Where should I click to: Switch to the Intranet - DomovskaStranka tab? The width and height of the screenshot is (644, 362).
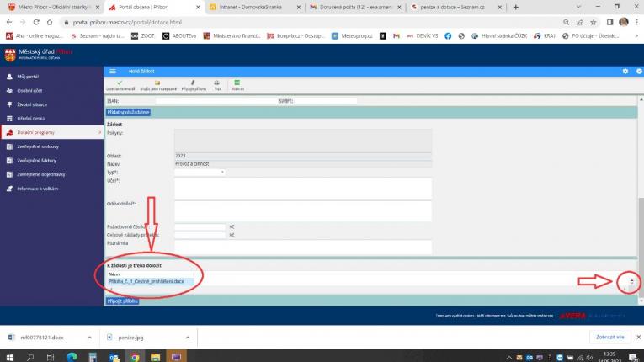pyautogui.click(x=254, y=7)
